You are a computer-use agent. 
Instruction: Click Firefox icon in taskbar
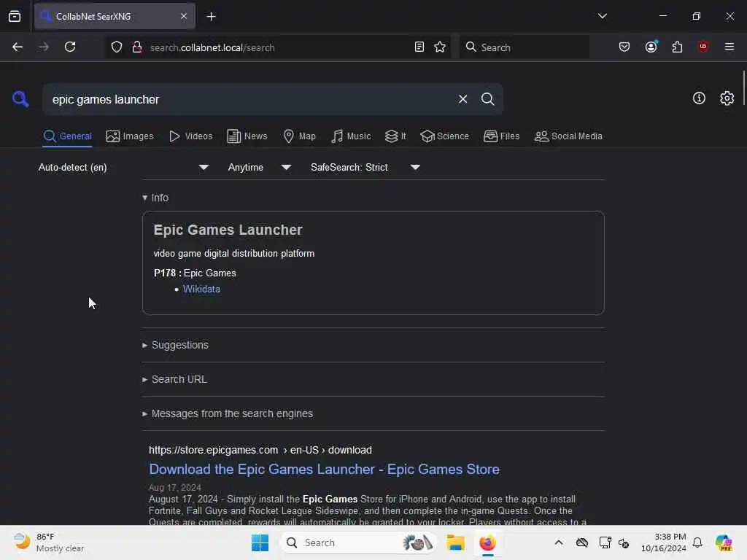click(487, 542)
